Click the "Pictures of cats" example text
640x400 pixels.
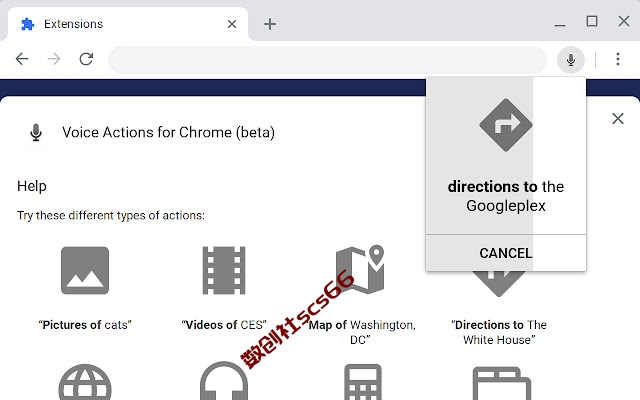pyautogui.click(x=85, y=325)
